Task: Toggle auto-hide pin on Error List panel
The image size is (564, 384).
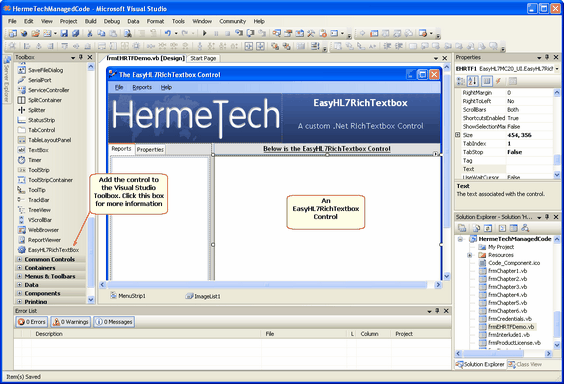Action: pyautogui.click(x=437, y=311)
